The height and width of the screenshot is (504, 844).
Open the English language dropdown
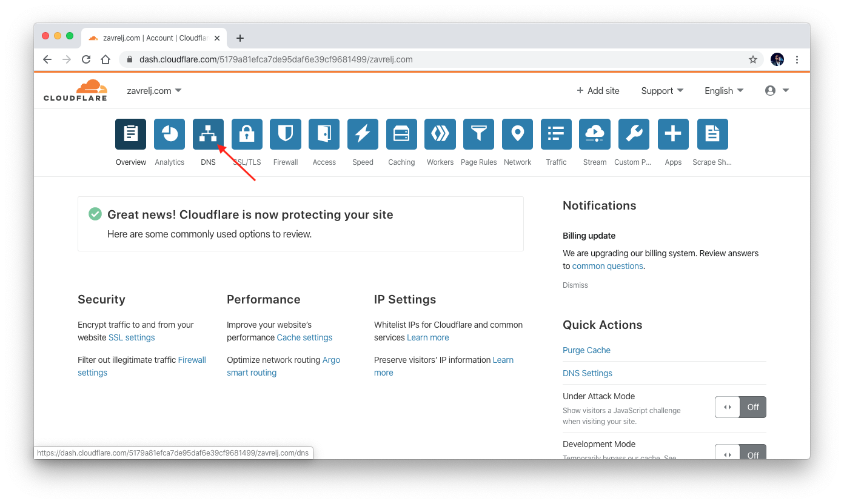click(724, 90)
